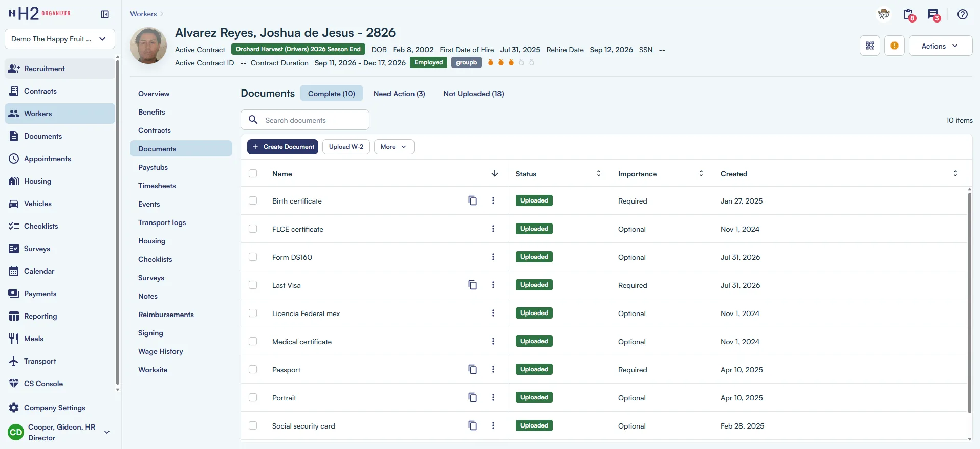Check the Birth certificate row checkbox
This screenshot has height=449, width=980.
pos(253,200)
